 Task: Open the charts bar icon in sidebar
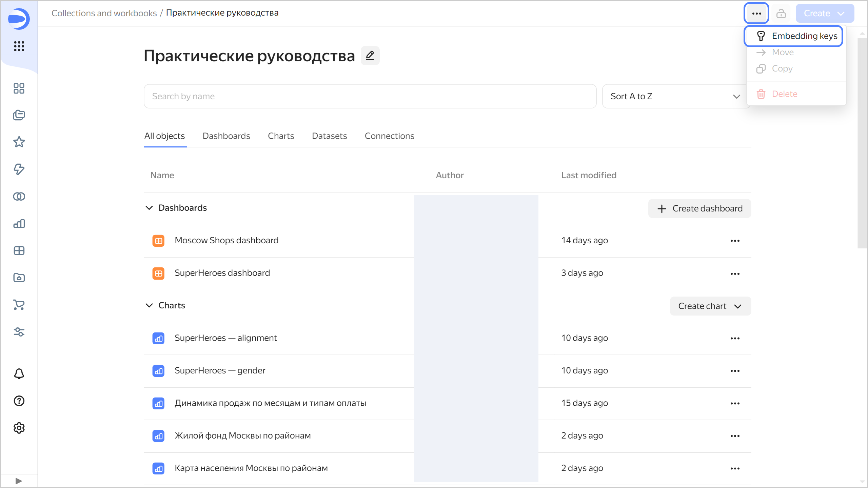click(x=19, y=224)
